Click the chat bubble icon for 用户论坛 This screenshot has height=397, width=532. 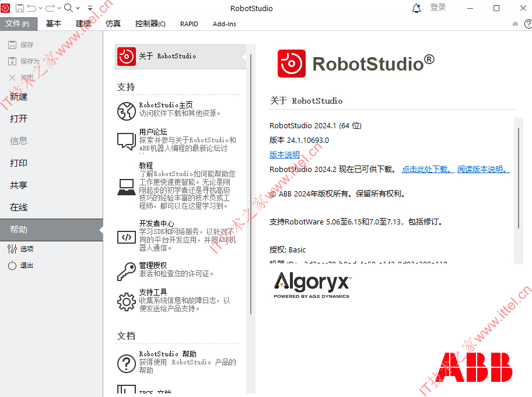pos(126,140)
